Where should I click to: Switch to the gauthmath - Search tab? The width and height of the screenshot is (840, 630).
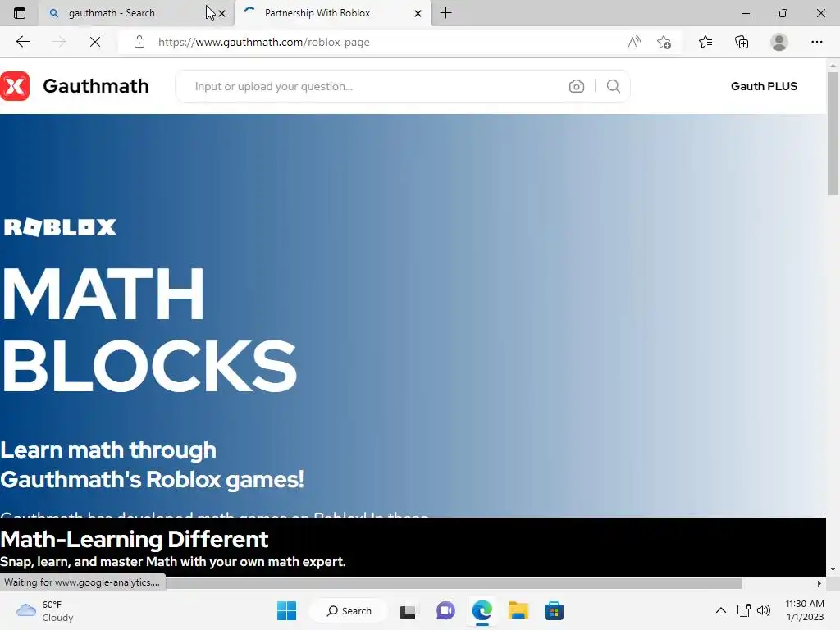pos(136,13)
